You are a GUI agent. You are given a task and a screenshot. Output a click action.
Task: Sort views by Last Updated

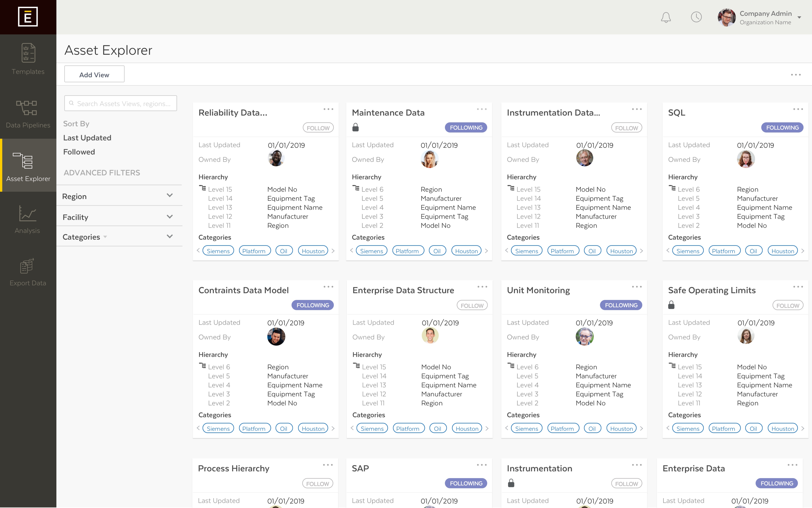tap(87, 138)
